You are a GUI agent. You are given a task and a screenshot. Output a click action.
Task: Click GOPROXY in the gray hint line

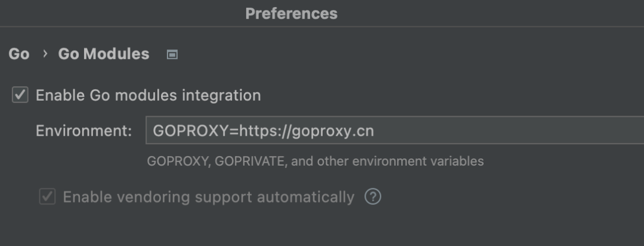(x=177, y=161)
